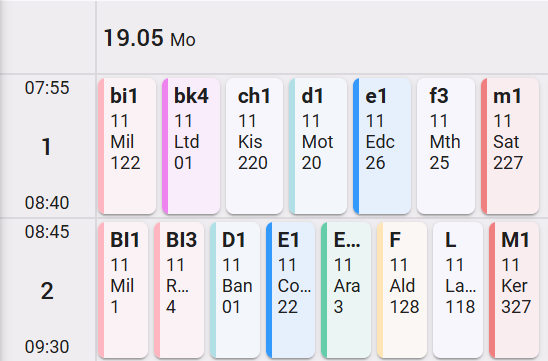548x361 pixels.
Task: Select the bk4 lesson with teacher Ltd
Action: coord(191,146)
